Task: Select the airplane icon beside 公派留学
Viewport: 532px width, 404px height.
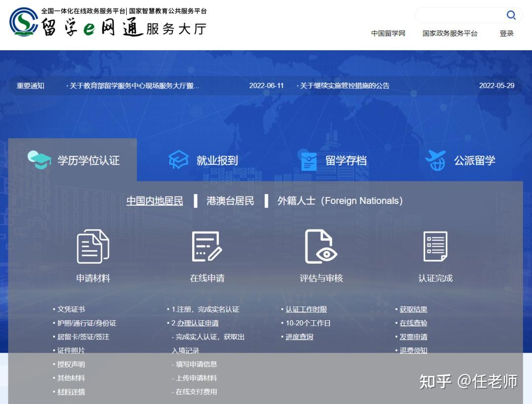Action: pyautogui.click(x=434, y=159)
